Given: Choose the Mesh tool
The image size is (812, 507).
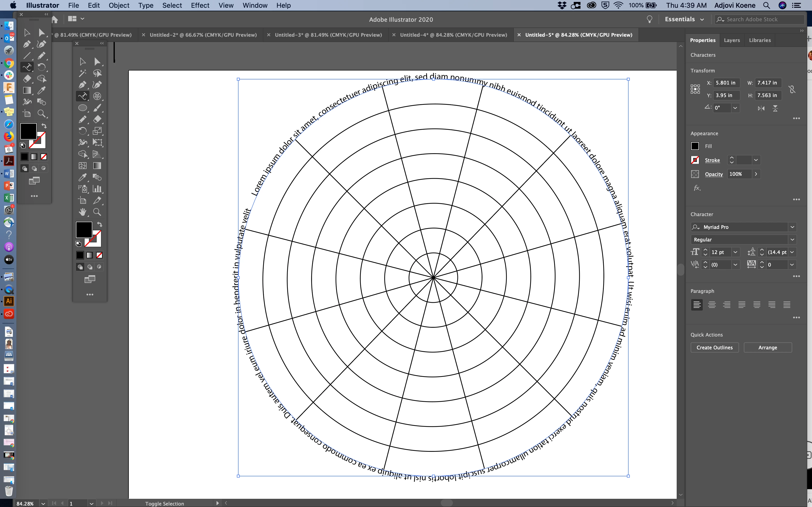Looking at the screenshot, I should (x=83, y=166).
